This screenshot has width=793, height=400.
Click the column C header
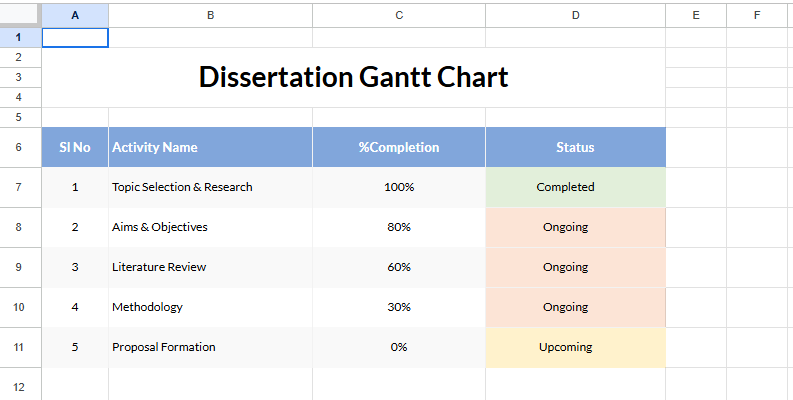(399, 14)
